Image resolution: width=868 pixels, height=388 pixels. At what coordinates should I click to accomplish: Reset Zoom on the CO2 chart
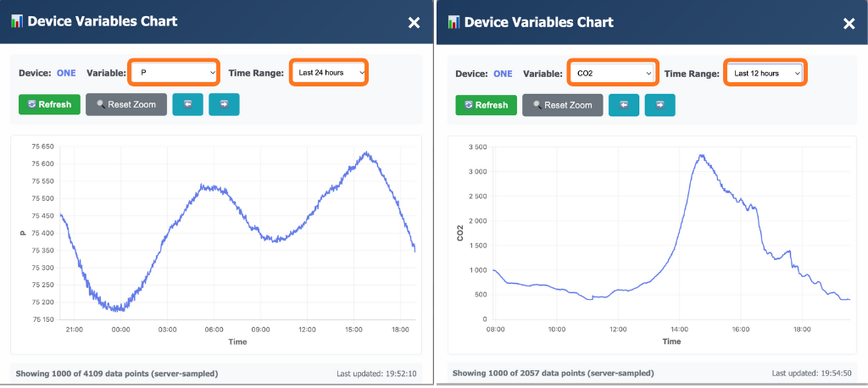coord(563,105)
